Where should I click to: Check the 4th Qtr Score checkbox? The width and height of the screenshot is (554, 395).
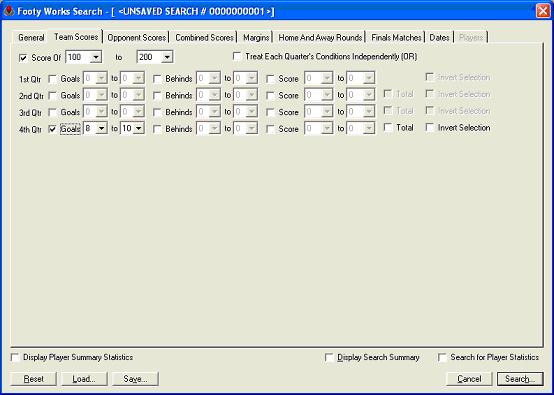[x=271, y=129]
